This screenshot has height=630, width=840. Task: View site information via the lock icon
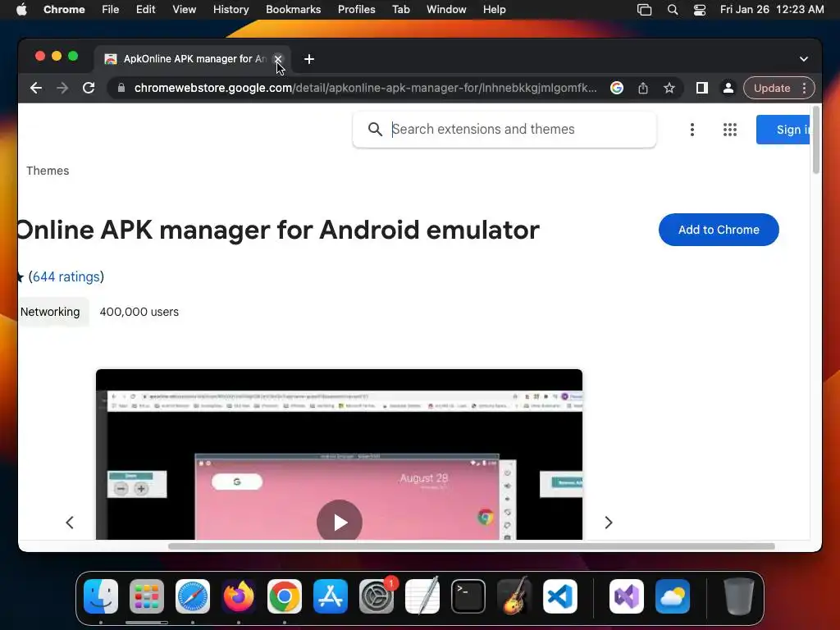coord(121,88)
